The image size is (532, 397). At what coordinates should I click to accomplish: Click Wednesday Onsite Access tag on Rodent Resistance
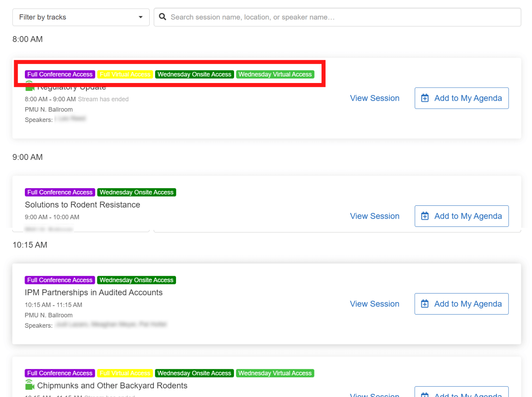(x=136, y=192)
